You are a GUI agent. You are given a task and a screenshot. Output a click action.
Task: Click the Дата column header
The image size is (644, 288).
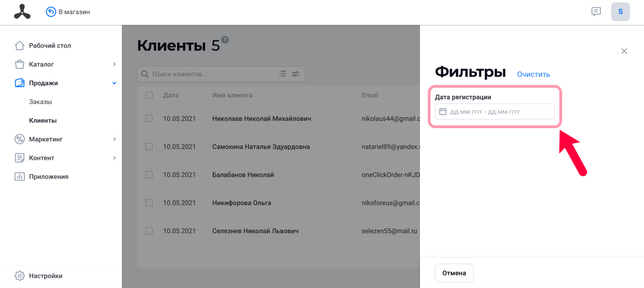[171, 95]
